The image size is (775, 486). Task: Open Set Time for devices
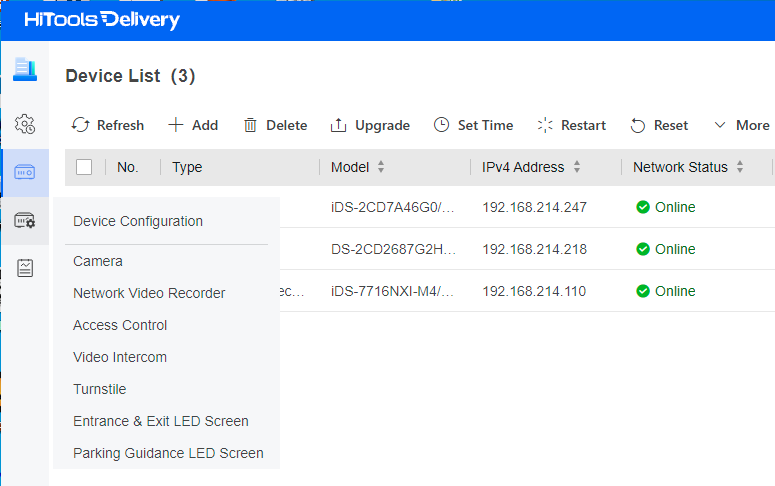pos(473,125)
